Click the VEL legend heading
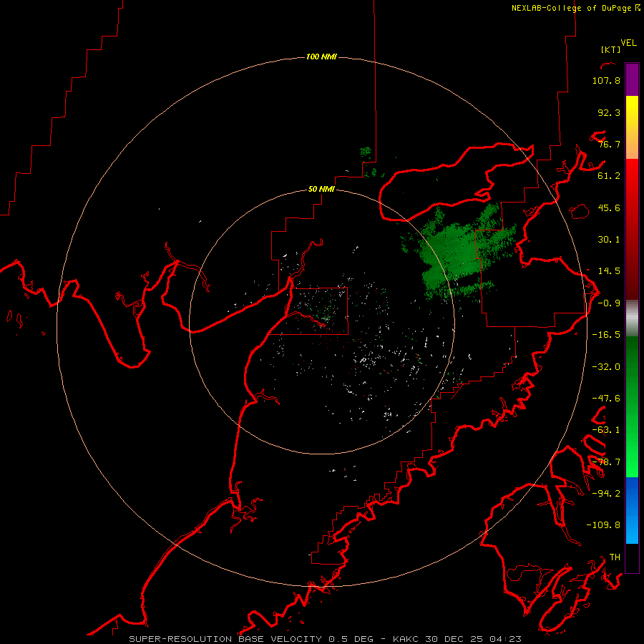This screenshot has width=644, height=644. click(x=628, y=43)
